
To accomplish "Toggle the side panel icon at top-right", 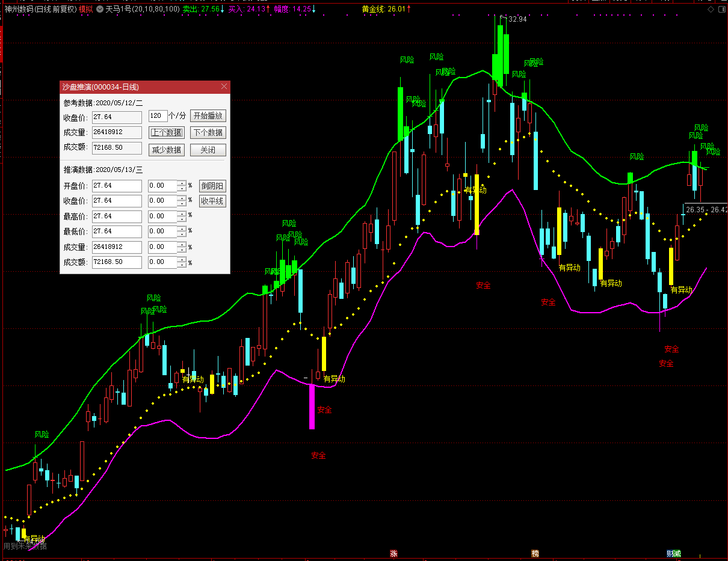I will pyautogui.click(x=721, y=10).
